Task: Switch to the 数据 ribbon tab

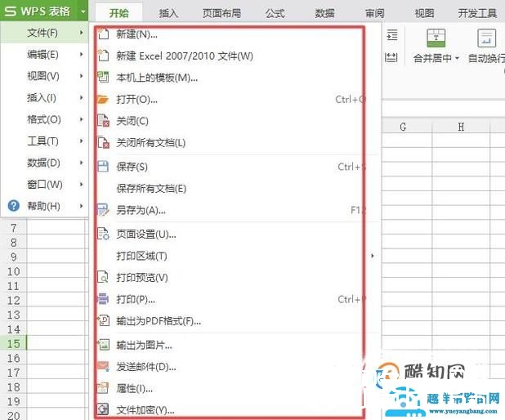Action: (324, 13)
